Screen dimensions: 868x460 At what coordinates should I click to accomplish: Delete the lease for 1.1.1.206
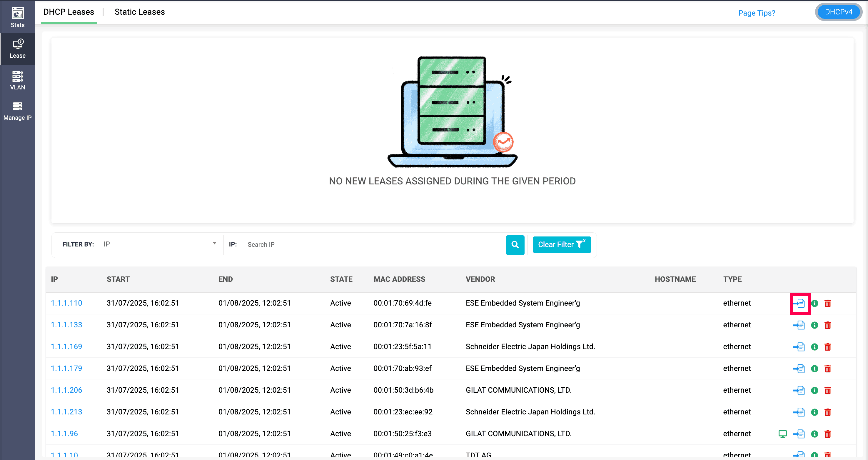tap(827, 390)
